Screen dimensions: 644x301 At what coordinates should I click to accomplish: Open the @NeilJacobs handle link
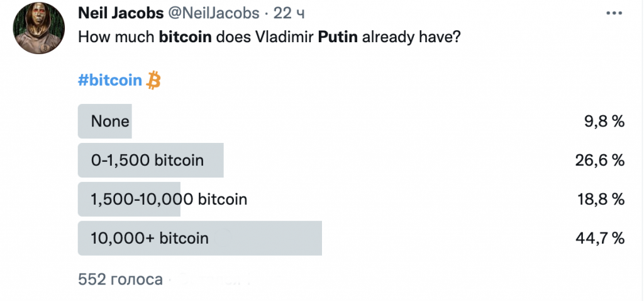tap(214, 14)
